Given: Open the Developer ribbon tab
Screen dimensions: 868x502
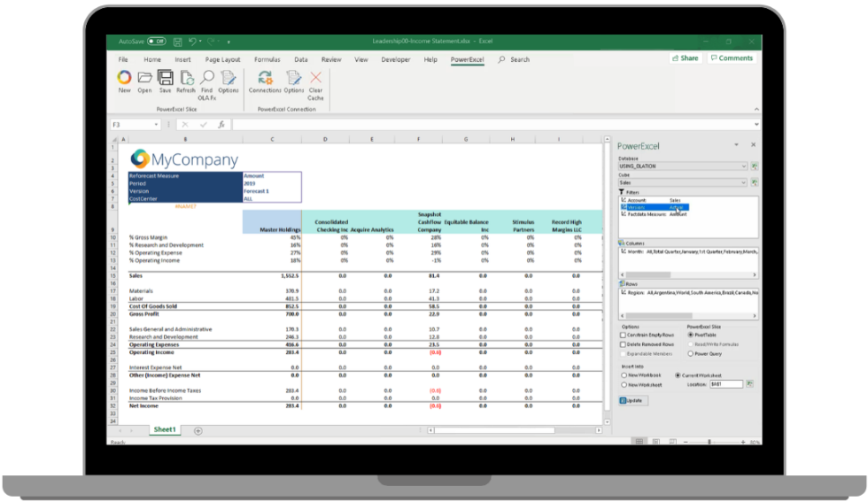Looking at the screenshot, I should click(394, 59).
